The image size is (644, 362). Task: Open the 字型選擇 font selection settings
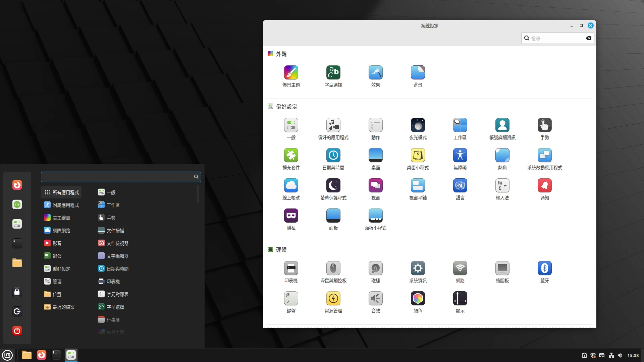[x=333, y=76]
